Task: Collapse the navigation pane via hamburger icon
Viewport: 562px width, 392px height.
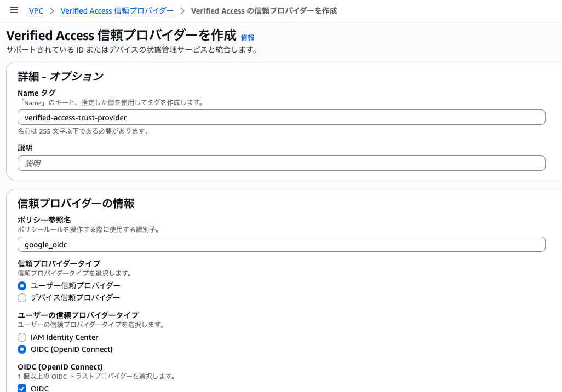Action: click(x=14, y=10)
